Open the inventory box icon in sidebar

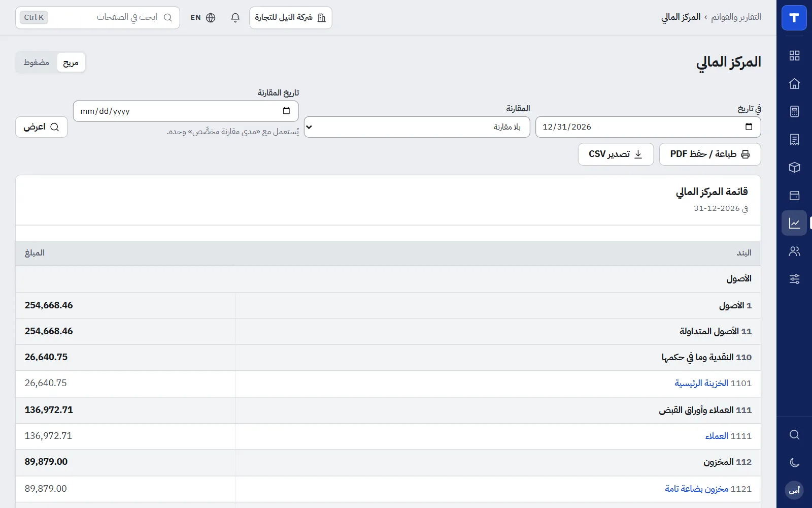(x=794, y=168)
